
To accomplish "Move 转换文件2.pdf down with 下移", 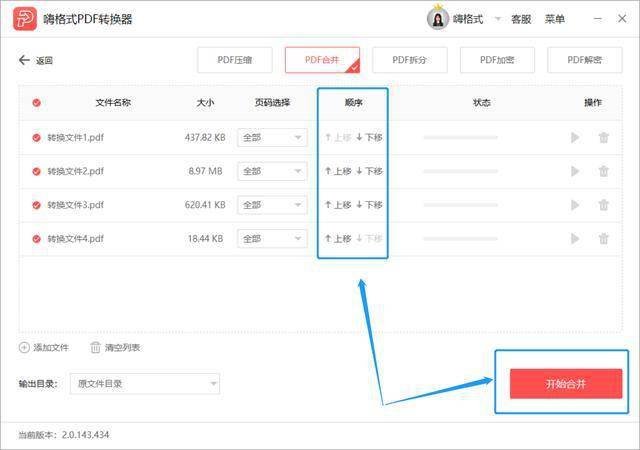I will pos(369,171).
